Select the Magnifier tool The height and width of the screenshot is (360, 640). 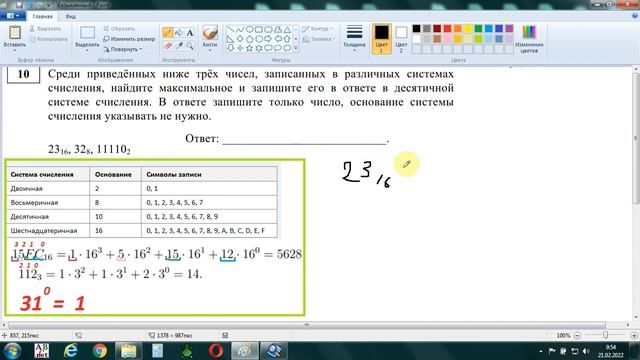[190, 46]
